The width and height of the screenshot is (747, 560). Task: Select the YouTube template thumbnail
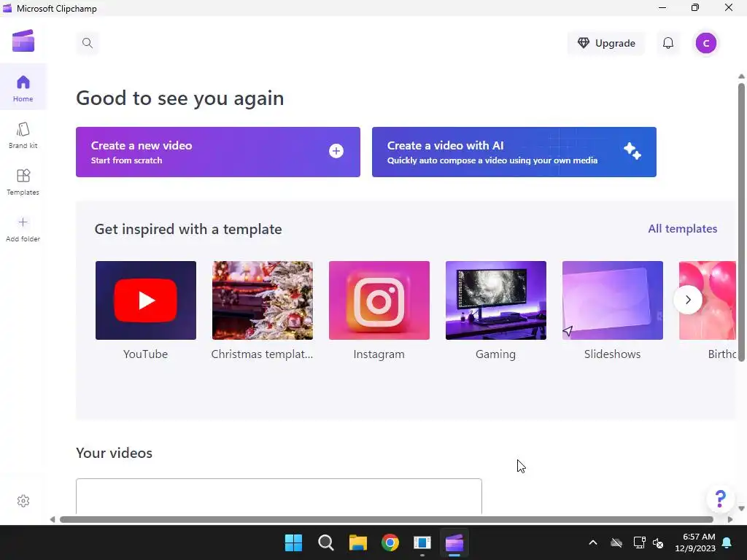(x=146, y=300)
